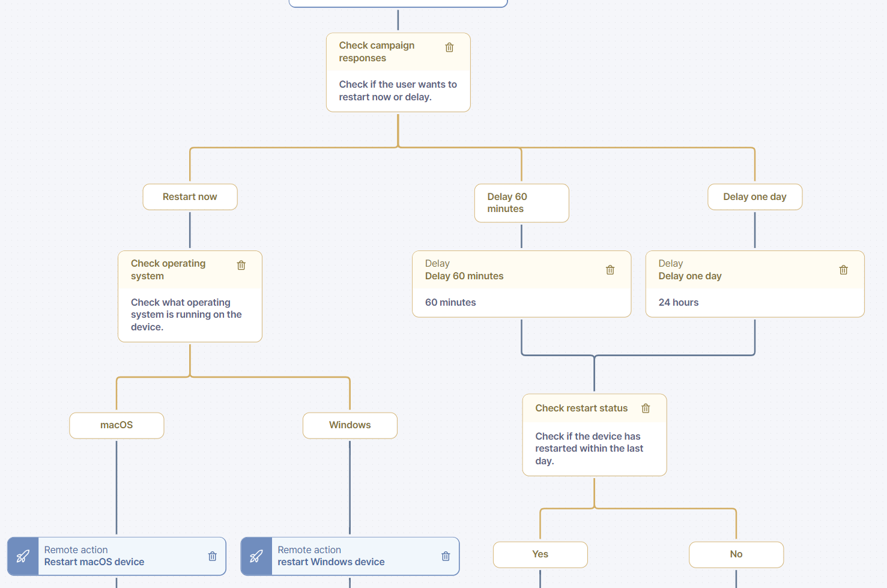Select the Yes outcome branch
This screenshot has width=887, height=588.
540,554
